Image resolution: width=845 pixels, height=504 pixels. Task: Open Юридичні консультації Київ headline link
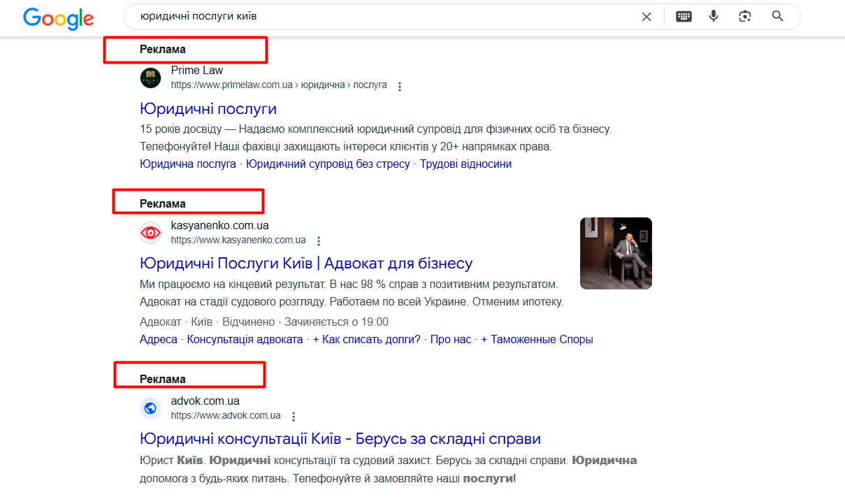(340, 439)
